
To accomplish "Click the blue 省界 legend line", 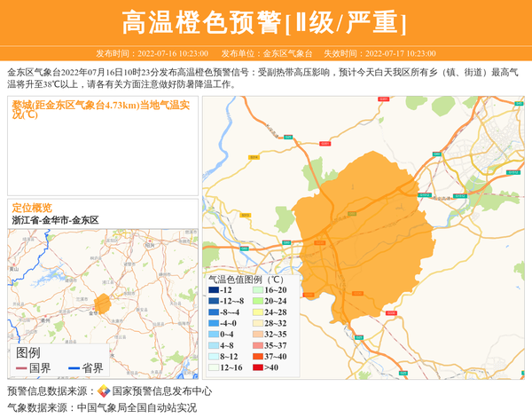I will pyautogui.click(x=72, y=368).
